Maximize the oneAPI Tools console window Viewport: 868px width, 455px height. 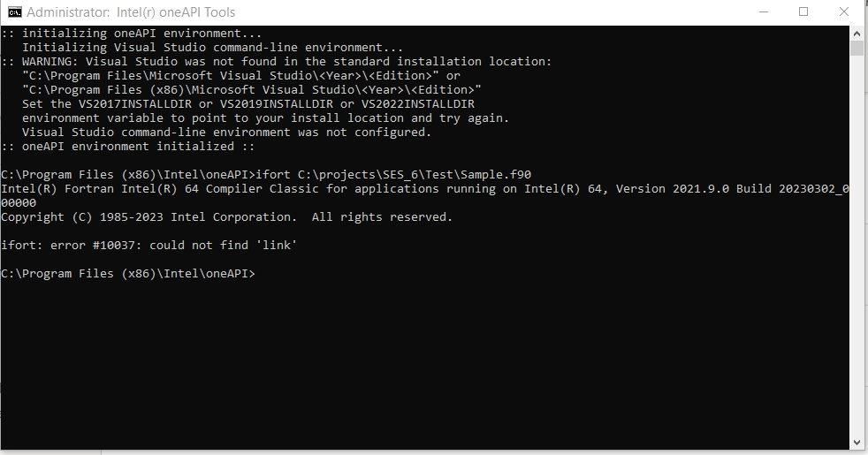[x=803, y=12]
